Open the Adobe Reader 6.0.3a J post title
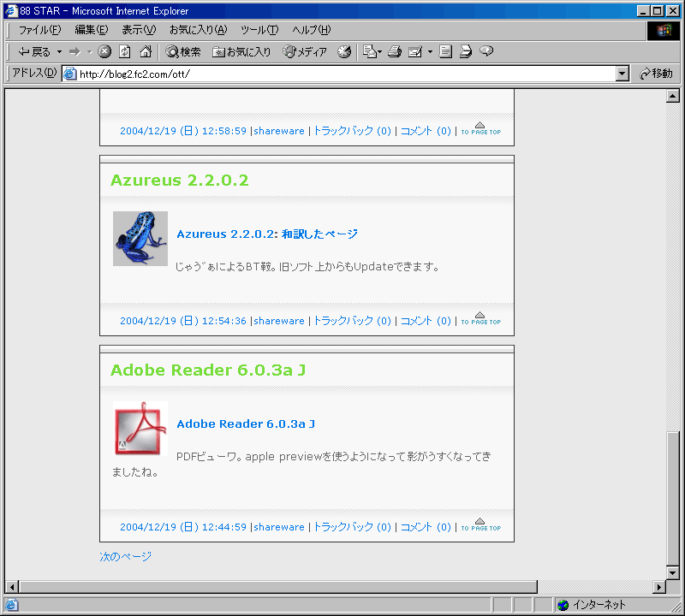 pos(208,370)
